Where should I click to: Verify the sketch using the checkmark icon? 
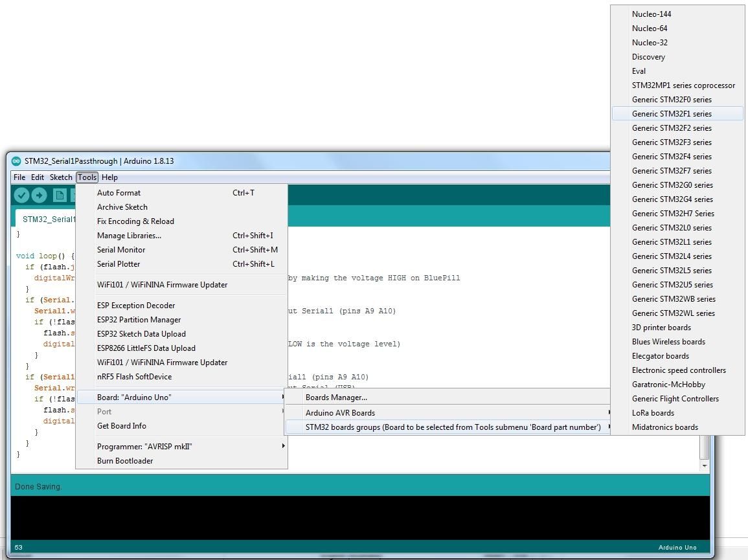pos(21,195)
